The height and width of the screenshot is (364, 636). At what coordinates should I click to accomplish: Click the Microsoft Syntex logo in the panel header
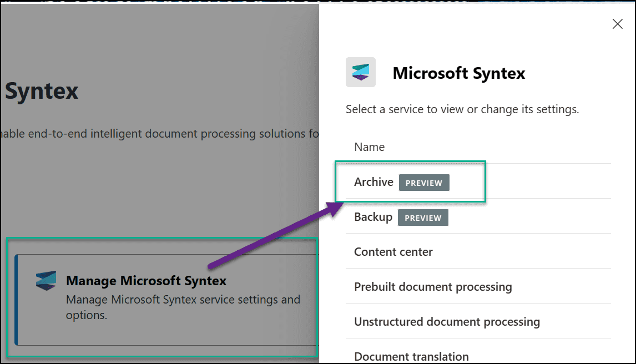(x=360, y=72)
